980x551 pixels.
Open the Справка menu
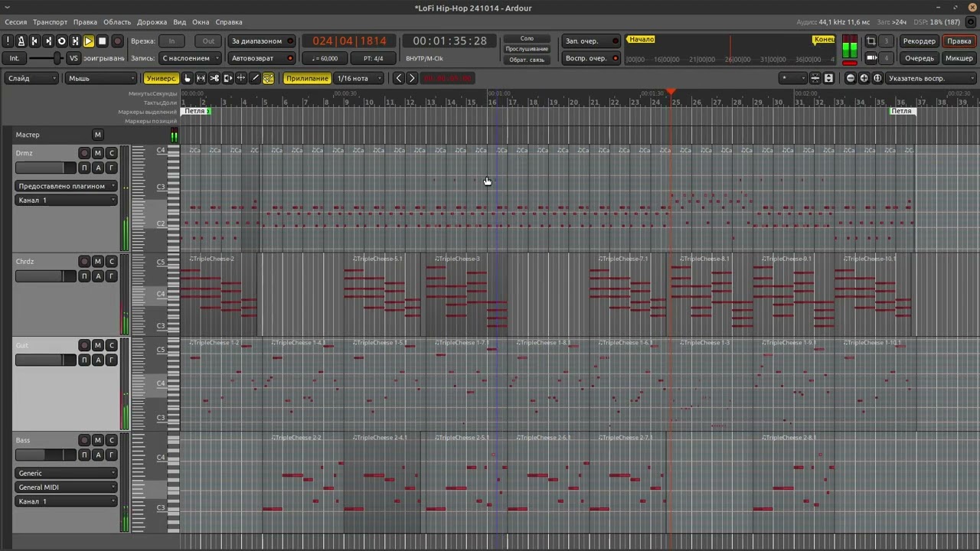229,22
